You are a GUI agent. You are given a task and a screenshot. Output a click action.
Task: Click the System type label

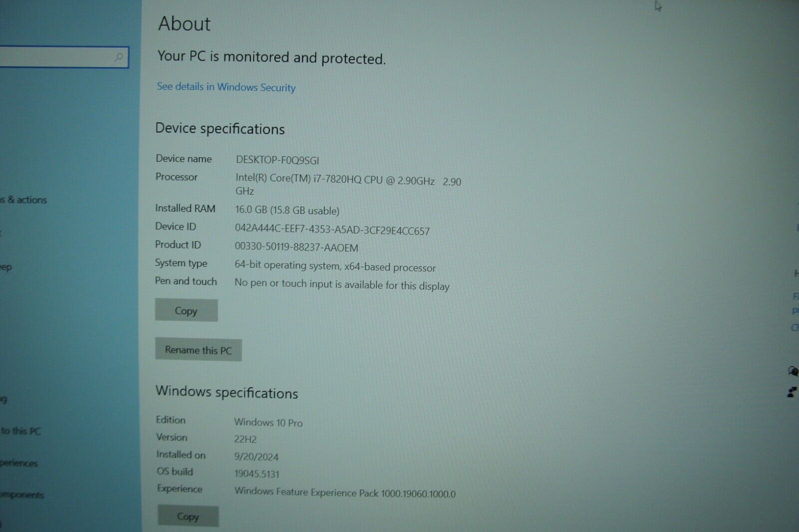point(181,263)
